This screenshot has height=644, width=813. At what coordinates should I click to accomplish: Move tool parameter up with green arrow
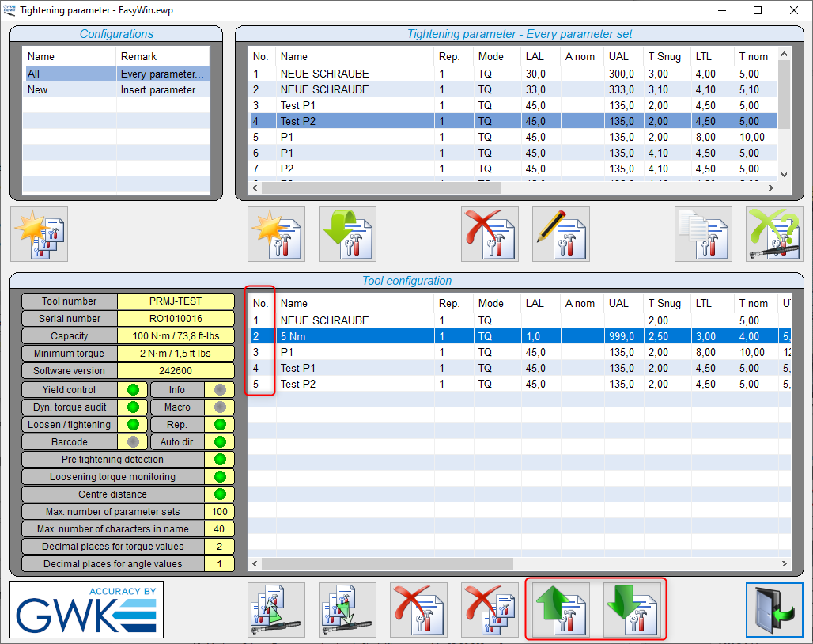point(561,610)
